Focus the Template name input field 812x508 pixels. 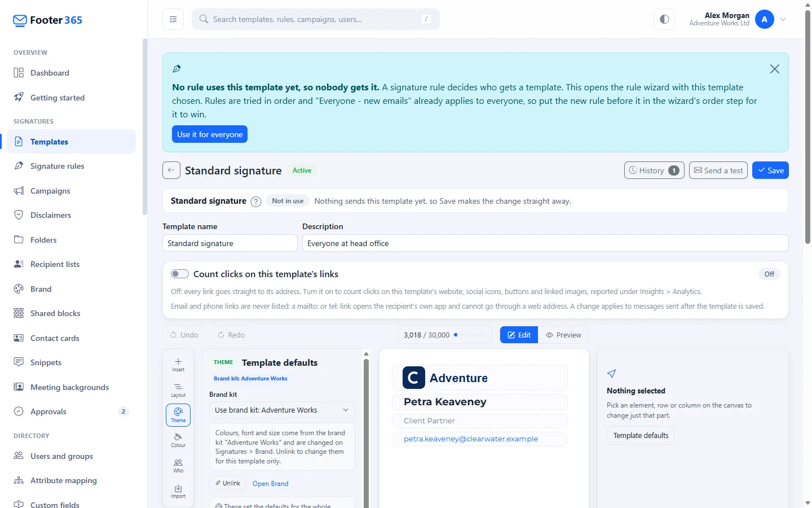tap(230, 243)
